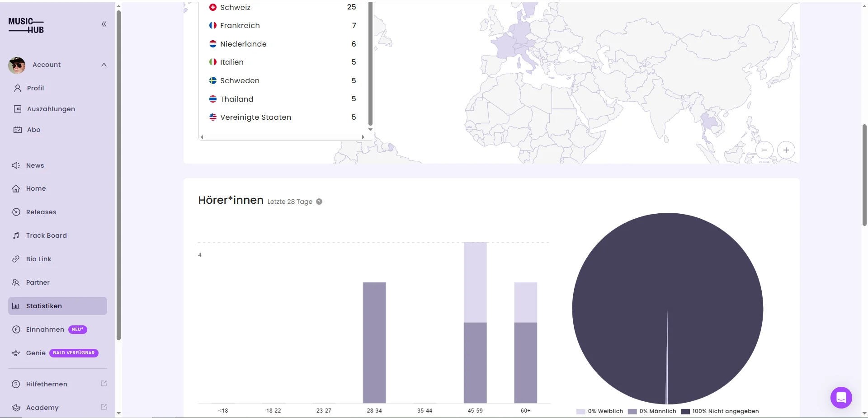Toggle Männlich legend swatch
Viewport: 868px width, 418px height.
(x=632, y=411)
